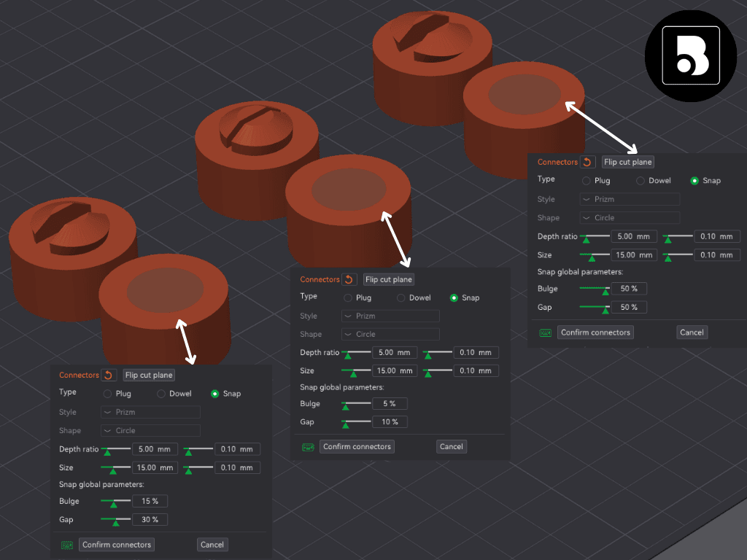Click Connectors heading in Bulge 5% panel

click(320, 279)
